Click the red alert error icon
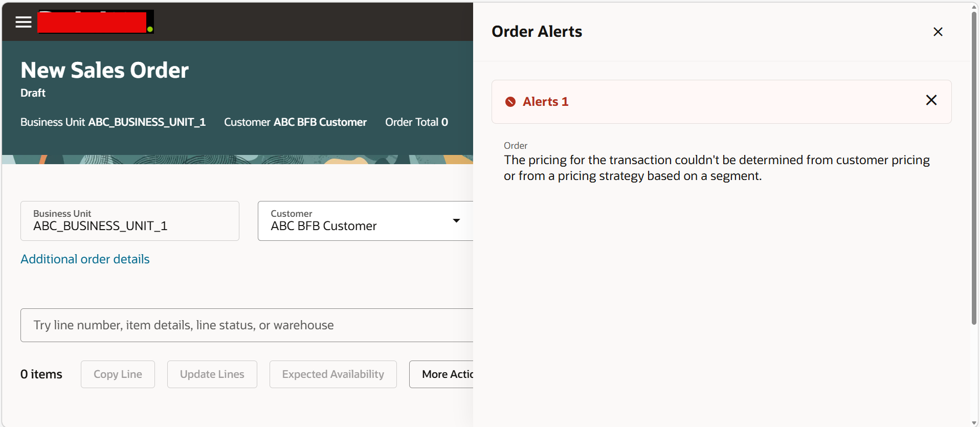 click(x=510, y=102)
